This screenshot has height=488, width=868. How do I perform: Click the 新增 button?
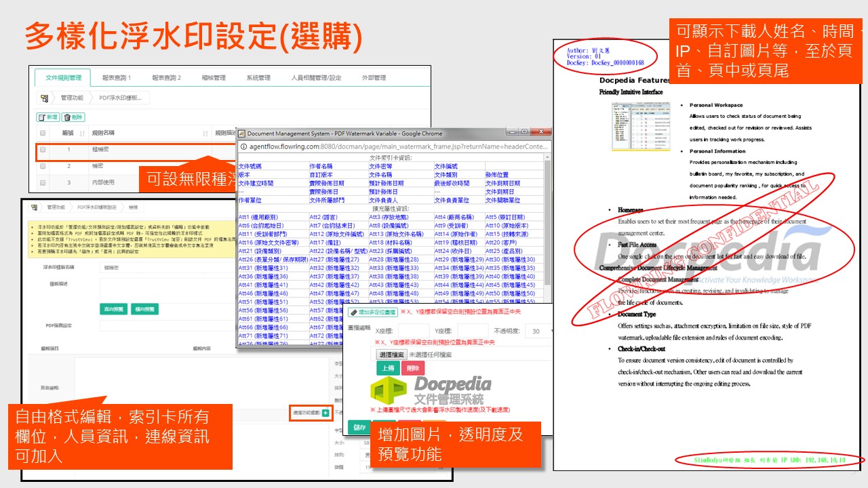pyautogui.click(x=48, y=117)
